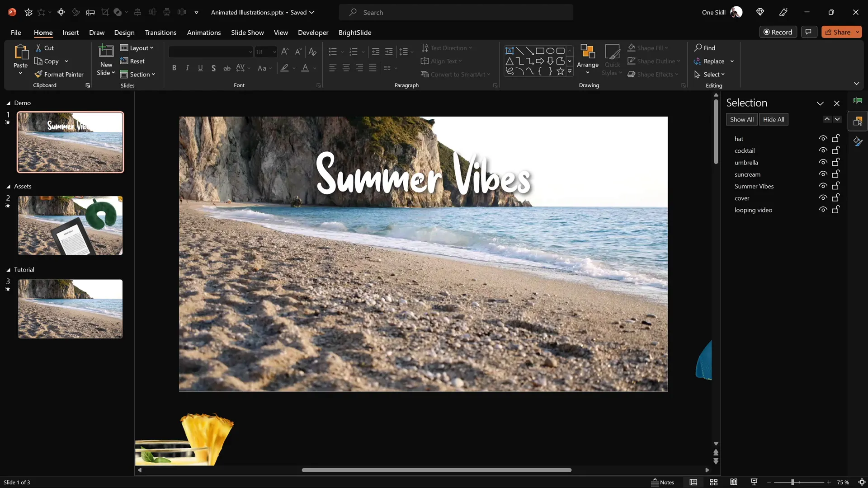The image size is (868, 488).
Task: Hide the Summer Vibes text object
Action: pos(823,186)
